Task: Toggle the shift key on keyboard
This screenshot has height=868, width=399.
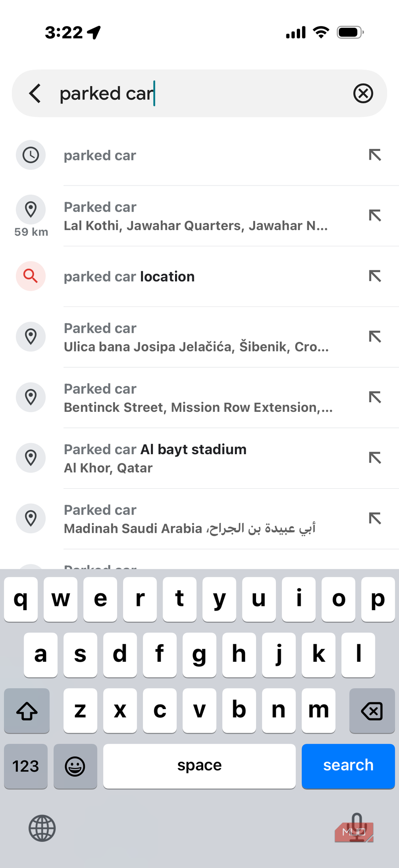Action: tap(27, 710)
